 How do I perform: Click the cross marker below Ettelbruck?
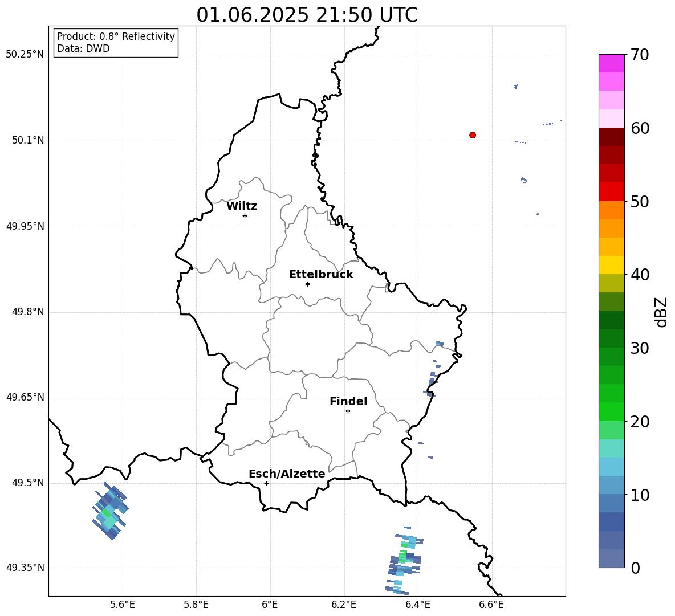pyautogui.click(x=307, y=284)
